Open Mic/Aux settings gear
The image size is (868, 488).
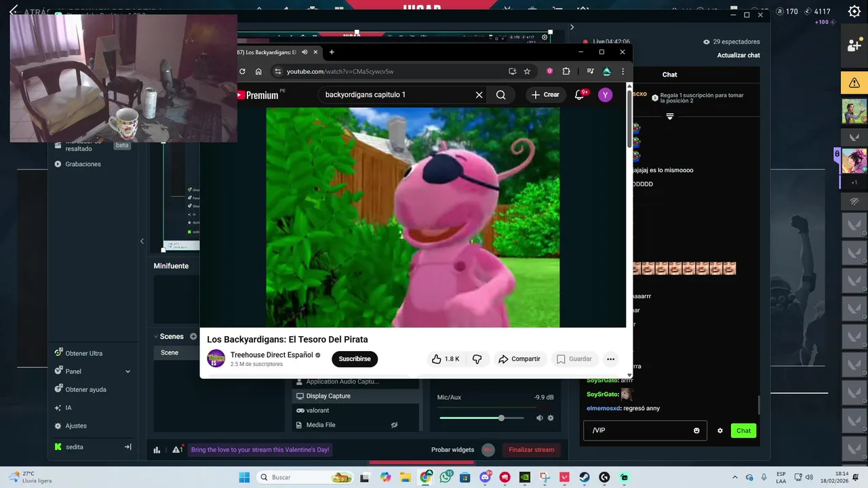551,418
